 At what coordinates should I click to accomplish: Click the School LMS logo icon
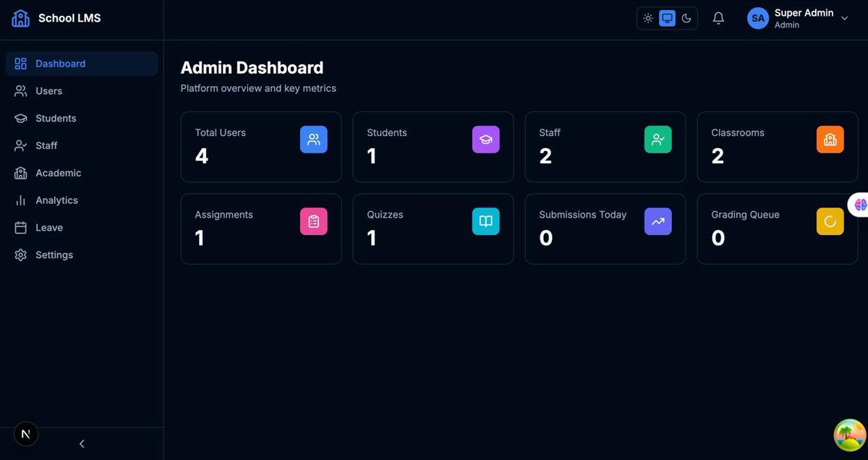coord(20,18)
